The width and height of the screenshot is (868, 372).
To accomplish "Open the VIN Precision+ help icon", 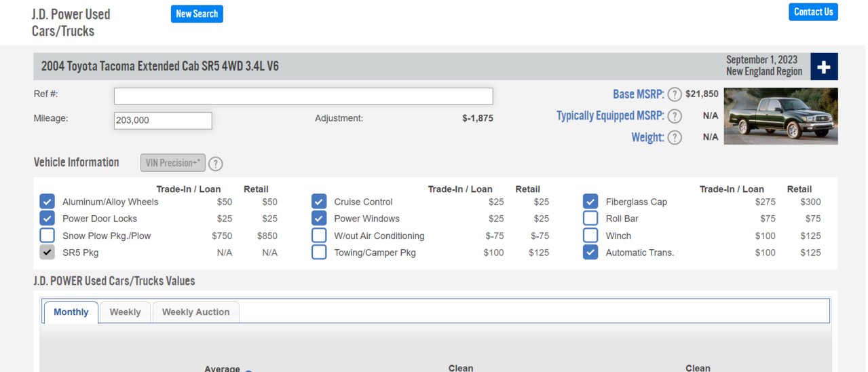I will tap(215, 164).
